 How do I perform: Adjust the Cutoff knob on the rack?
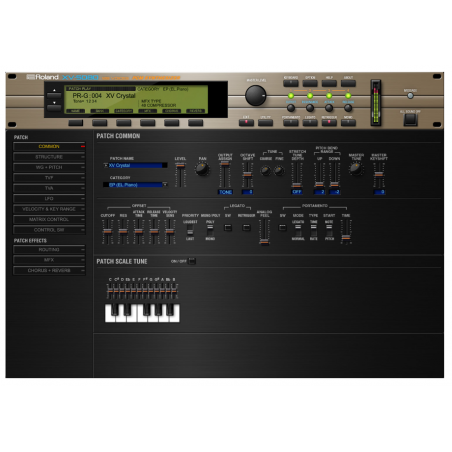tap(291, 108)
